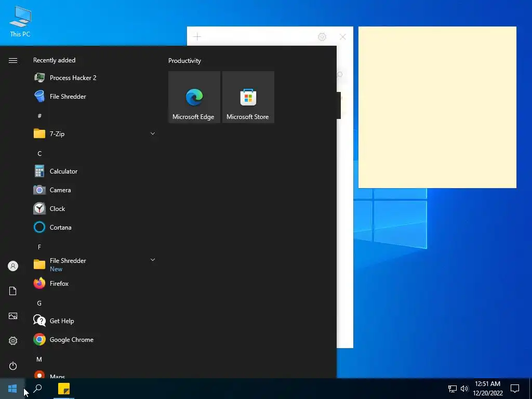Click the Recently added heading
Image resolution: width=532 pixels, height=399 pixels.
click(x=54, y=60)
